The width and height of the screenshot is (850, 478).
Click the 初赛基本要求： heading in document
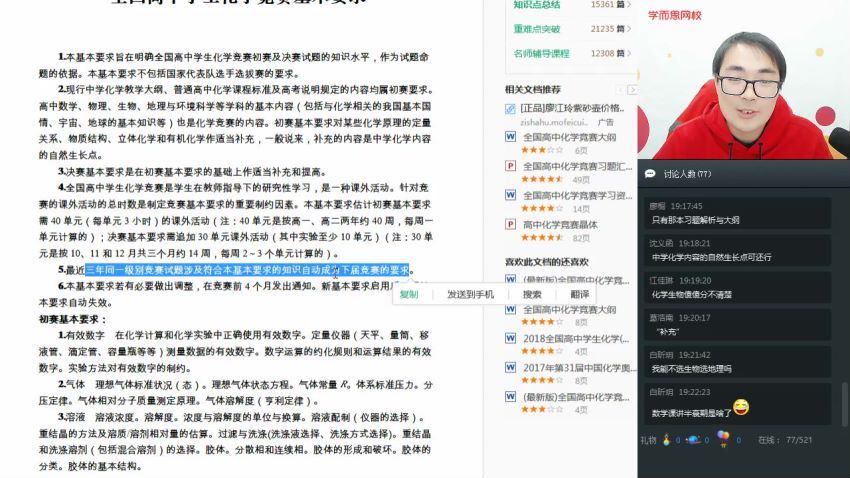(x=73, y=319)
